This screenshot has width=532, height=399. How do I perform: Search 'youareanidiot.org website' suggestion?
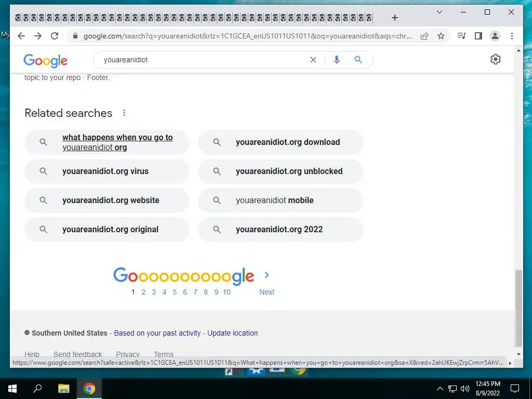[107, 201]
